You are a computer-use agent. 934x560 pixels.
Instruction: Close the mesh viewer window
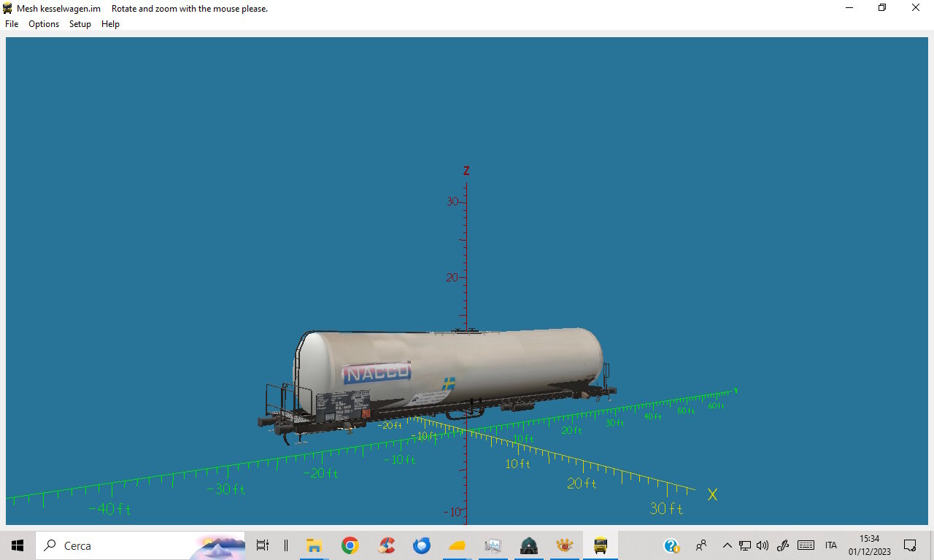coord(916,8)
